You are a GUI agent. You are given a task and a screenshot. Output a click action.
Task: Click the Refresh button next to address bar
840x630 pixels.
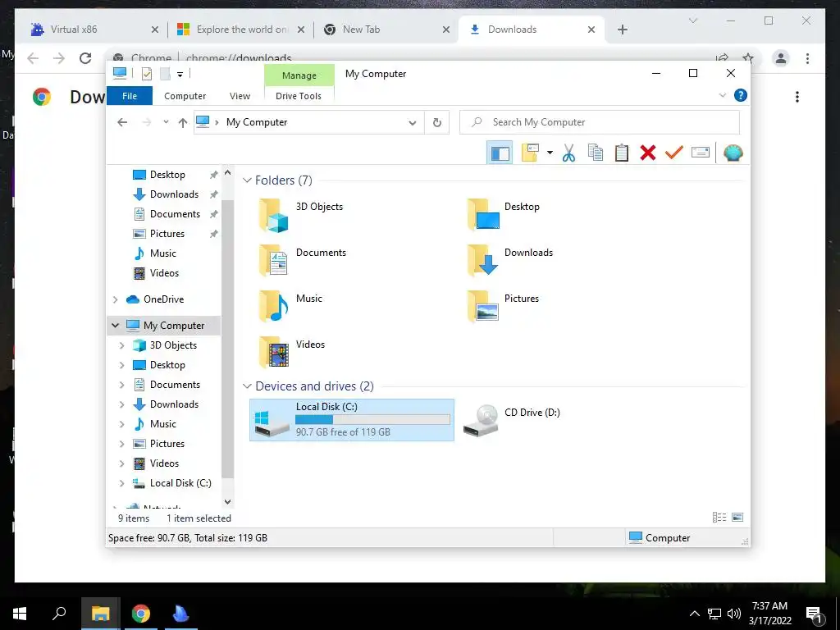pos(437,123)
